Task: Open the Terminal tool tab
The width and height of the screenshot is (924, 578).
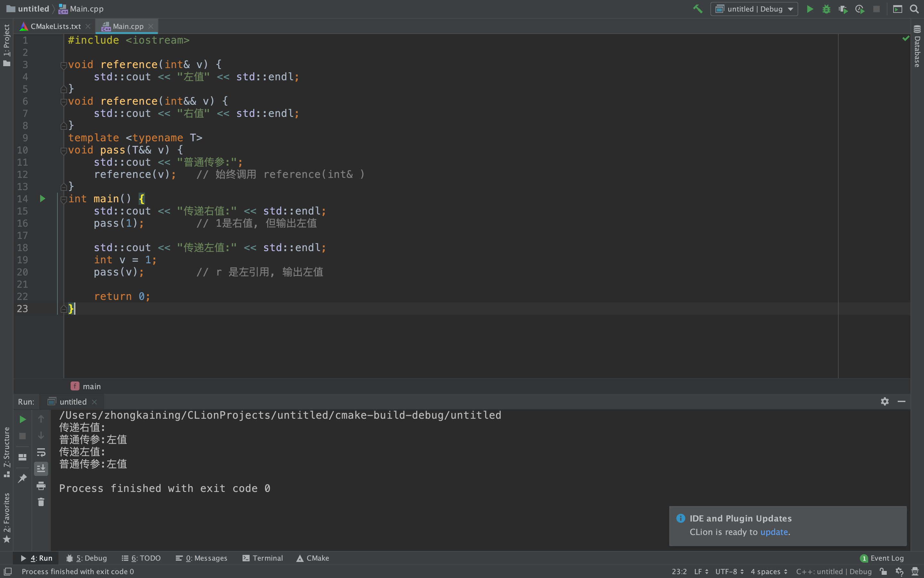Action: click(263, 558)
